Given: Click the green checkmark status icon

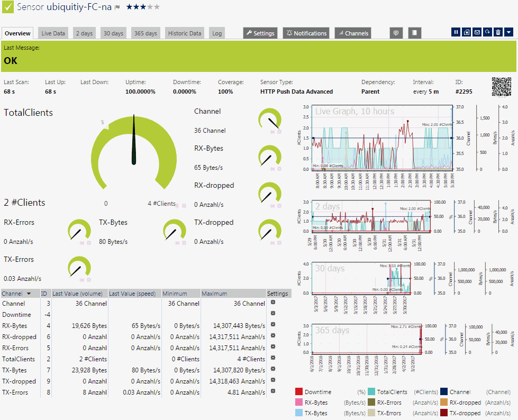Looking at the screenshot, I should [8, 6].
